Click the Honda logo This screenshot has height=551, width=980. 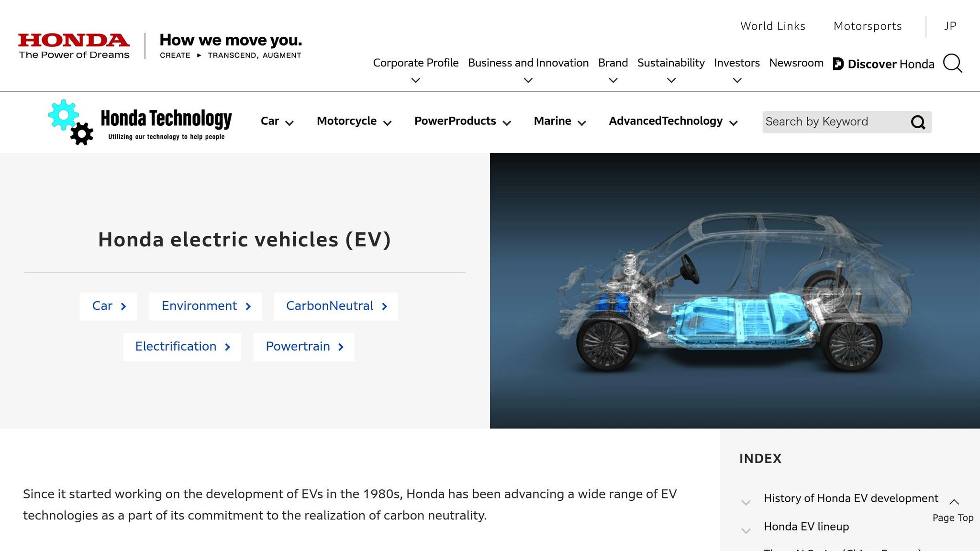[74, 46]
